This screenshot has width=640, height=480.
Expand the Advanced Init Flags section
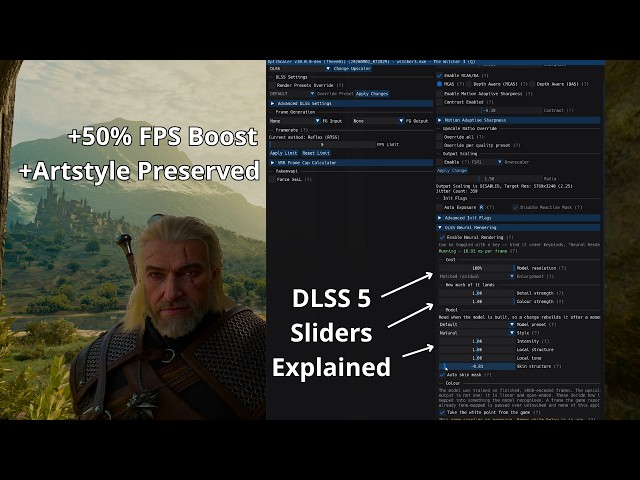(x=518, y=218)
